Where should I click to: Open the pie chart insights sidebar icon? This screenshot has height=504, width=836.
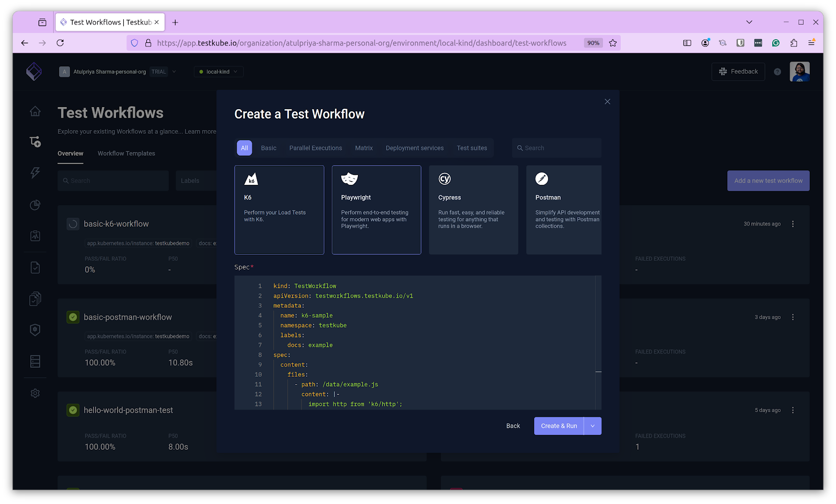click(x=35, y=205)
